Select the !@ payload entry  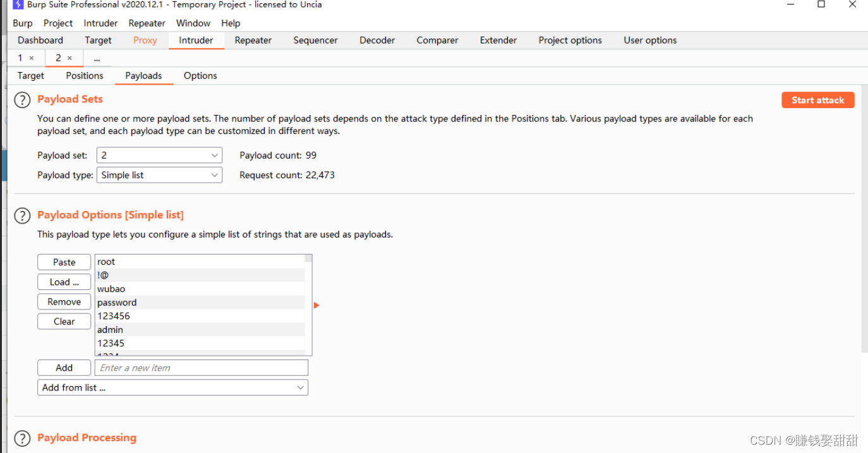coord(200,275)
